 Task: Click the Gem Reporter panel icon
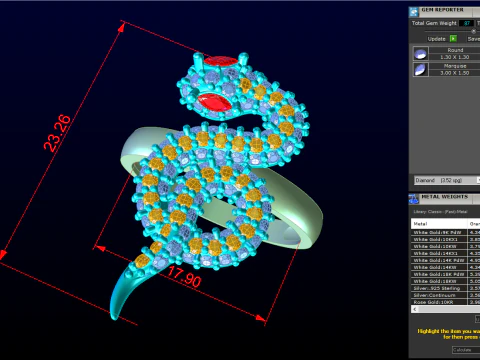pos(414,12)
